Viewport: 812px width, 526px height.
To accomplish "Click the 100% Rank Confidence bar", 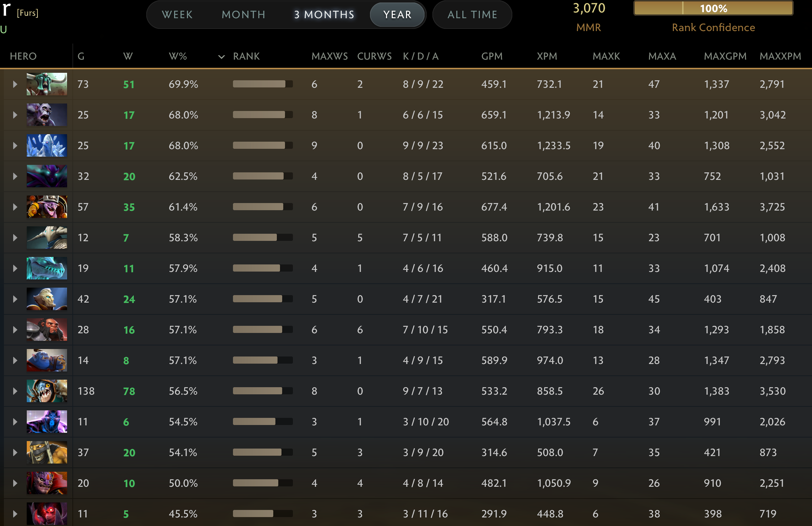I will (714, 8).
